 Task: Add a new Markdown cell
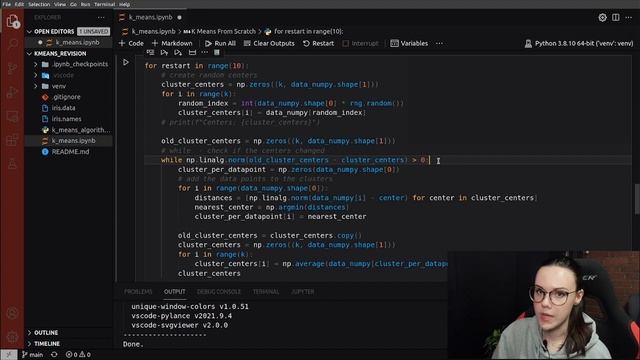tap(172, 43)
